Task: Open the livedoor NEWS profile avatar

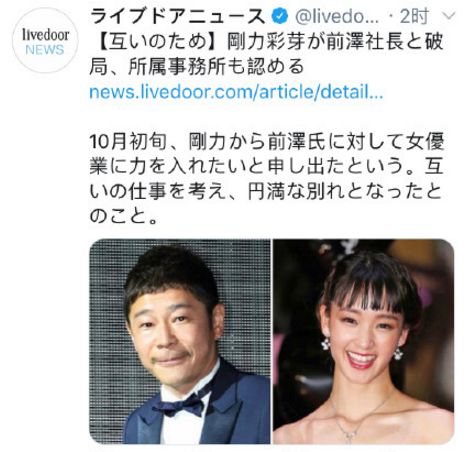Action: tap(45, 40)
